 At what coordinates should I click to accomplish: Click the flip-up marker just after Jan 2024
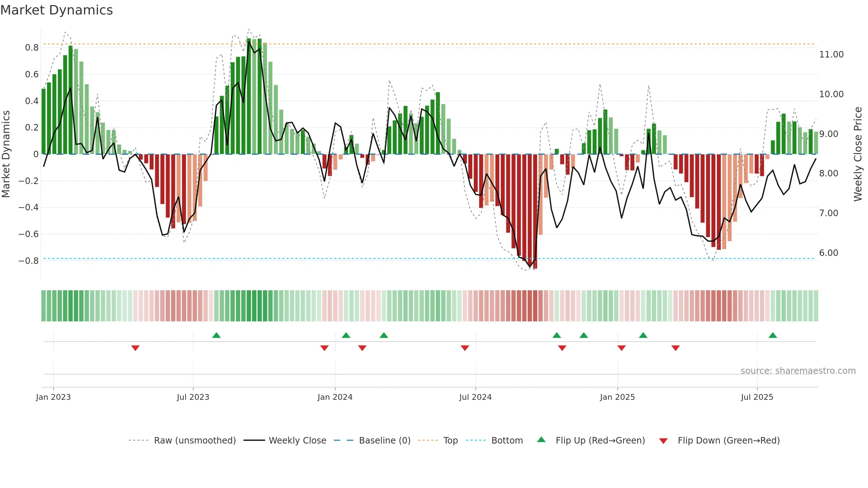[x=346, y=335]
